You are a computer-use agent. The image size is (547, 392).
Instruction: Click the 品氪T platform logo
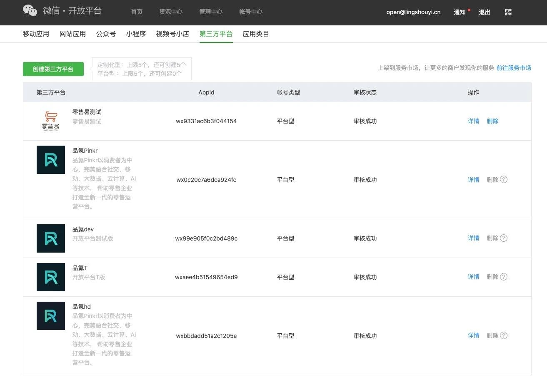click(x=51, y=277)
